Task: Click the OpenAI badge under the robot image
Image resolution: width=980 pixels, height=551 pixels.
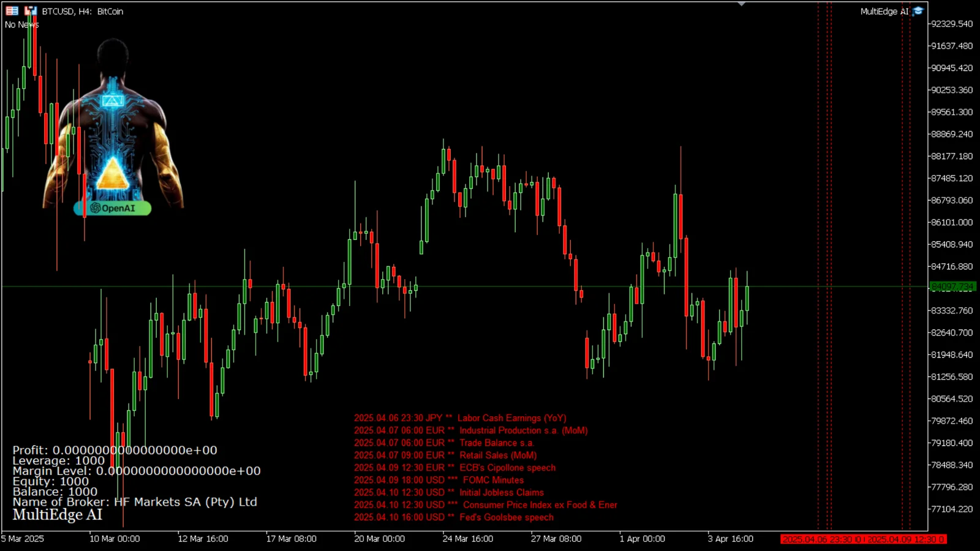Action: (x=113, y=208)
